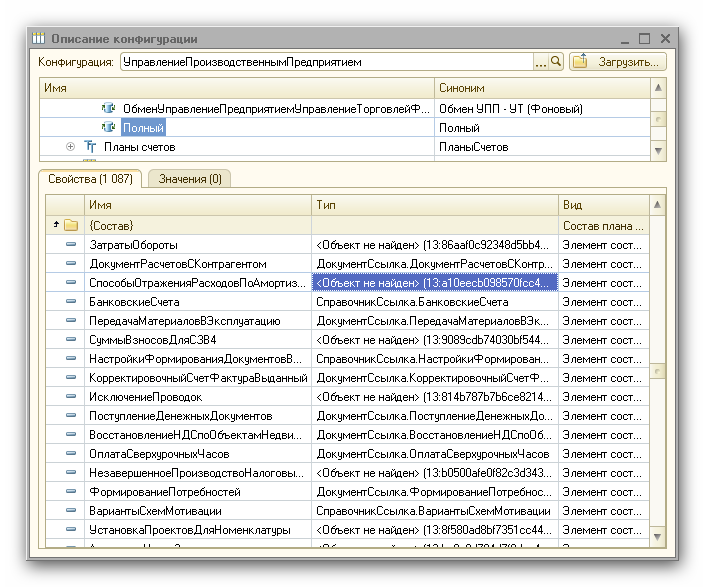
Task: Click the ПланыСчетов synonym cell
Action: 542,147
